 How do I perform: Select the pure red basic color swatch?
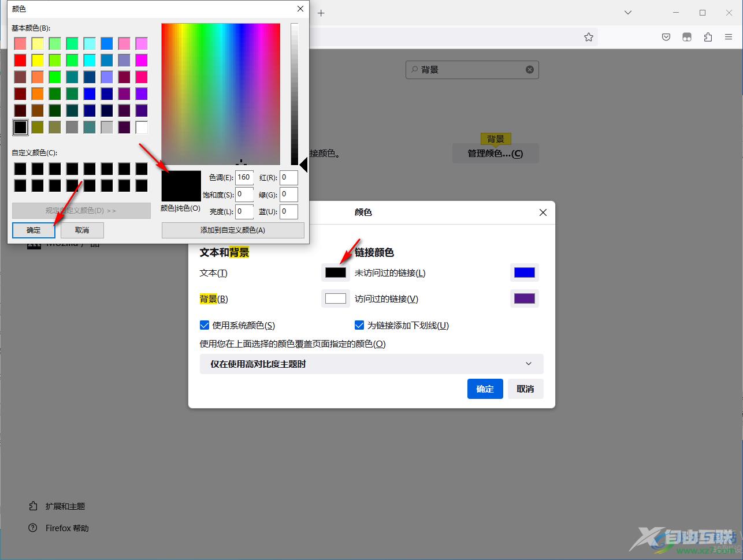20,60
